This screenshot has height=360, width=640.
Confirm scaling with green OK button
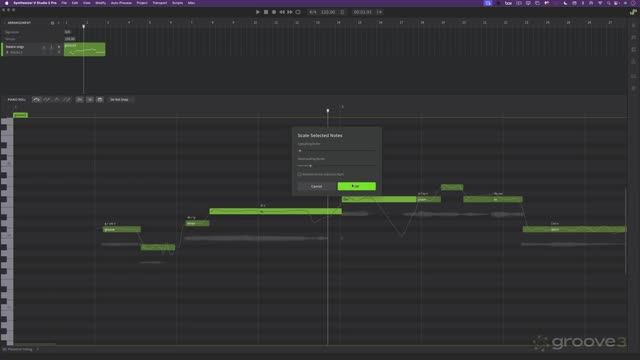(356, 186)
